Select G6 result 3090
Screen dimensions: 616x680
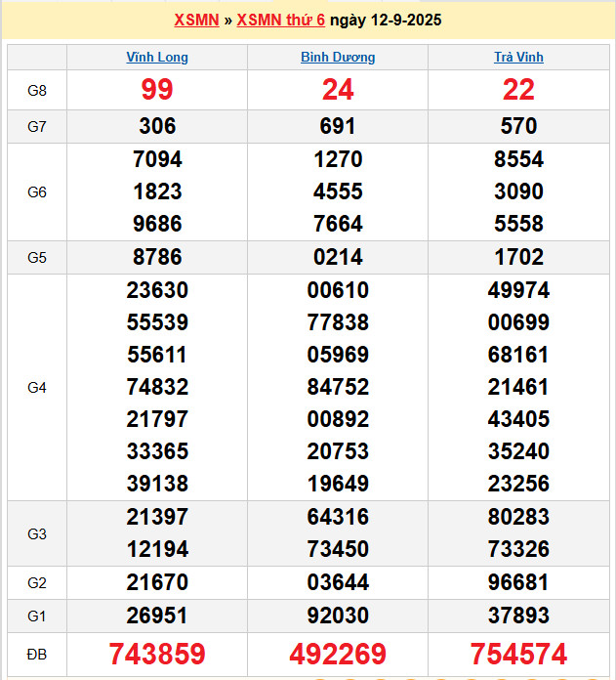pyautogui.click(x=518, y=191)
